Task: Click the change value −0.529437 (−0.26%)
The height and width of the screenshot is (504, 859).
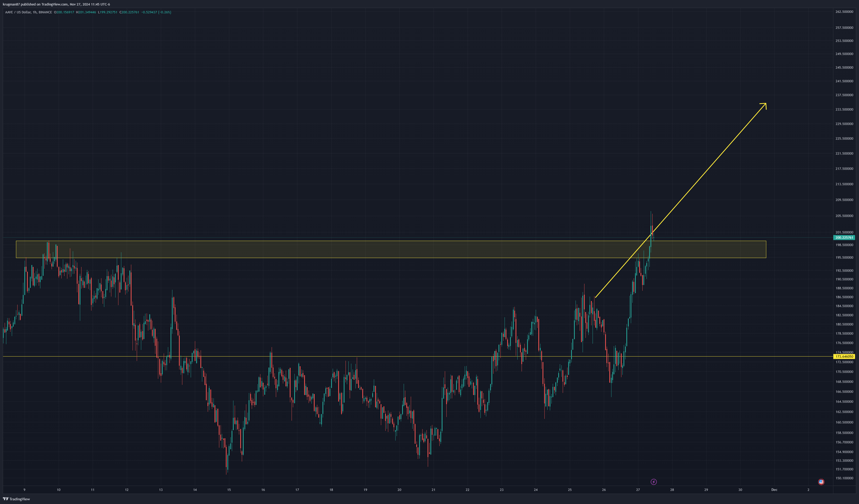Action: pyautogui.click(x=156, y=12)
